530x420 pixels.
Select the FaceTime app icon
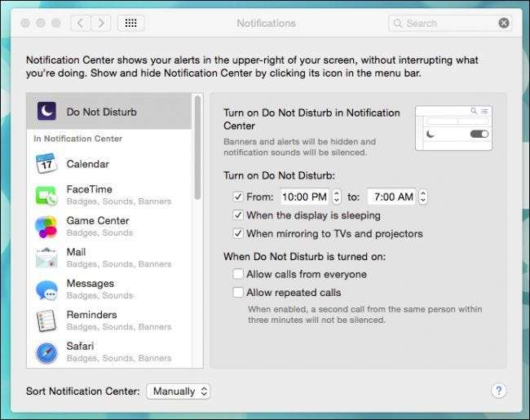tap(46, 195)
